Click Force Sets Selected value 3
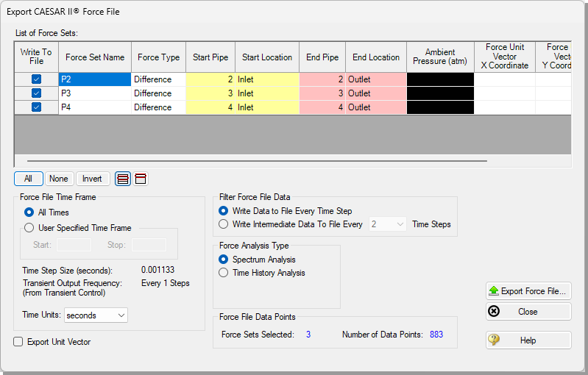This screenshot has height=375, width=588. pyautogui.click(x=308, y=334)
